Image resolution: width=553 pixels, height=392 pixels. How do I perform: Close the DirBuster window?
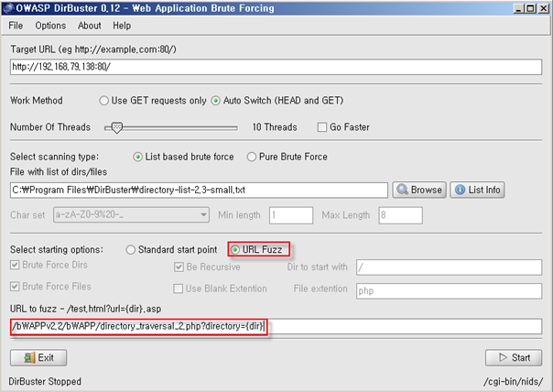coord(544,8)
